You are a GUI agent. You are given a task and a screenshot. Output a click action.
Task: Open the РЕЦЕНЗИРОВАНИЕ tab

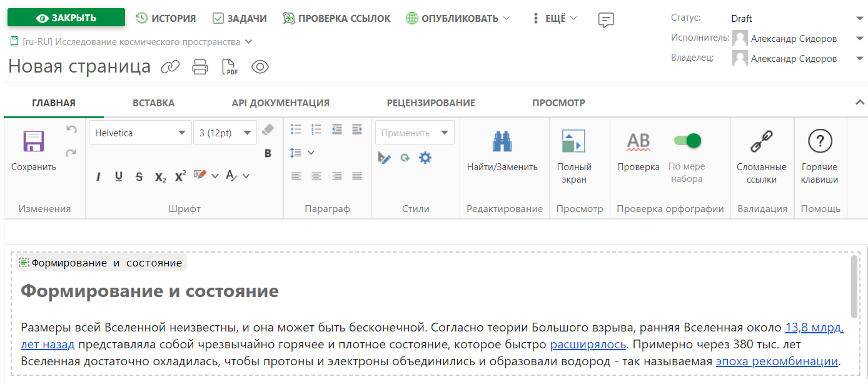pyautogui.click(x=430, y=102)
